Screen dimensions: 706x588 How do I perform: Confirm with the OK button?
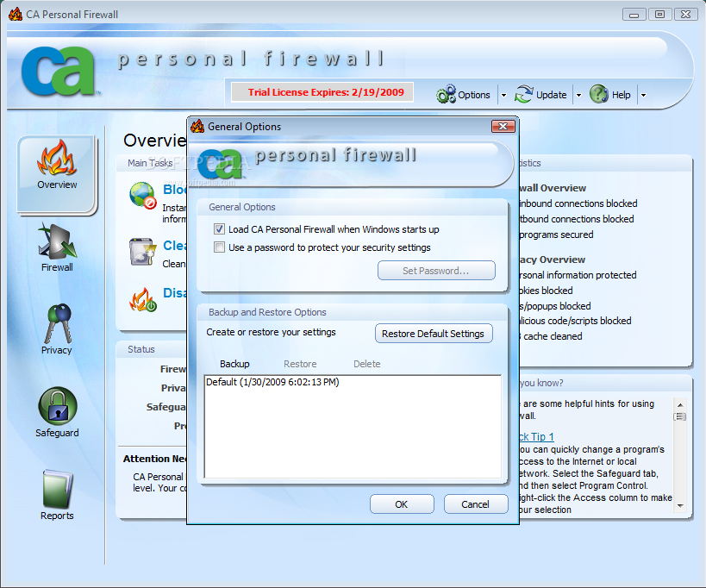402,504
